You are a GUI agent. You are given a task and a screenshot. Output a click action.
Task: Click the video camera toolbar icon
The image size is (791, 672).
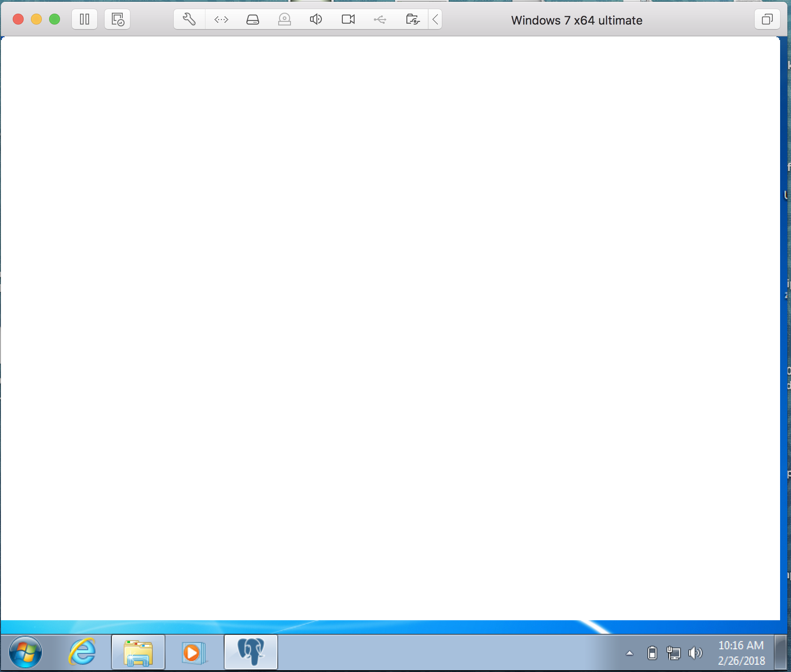pos(348,20)
